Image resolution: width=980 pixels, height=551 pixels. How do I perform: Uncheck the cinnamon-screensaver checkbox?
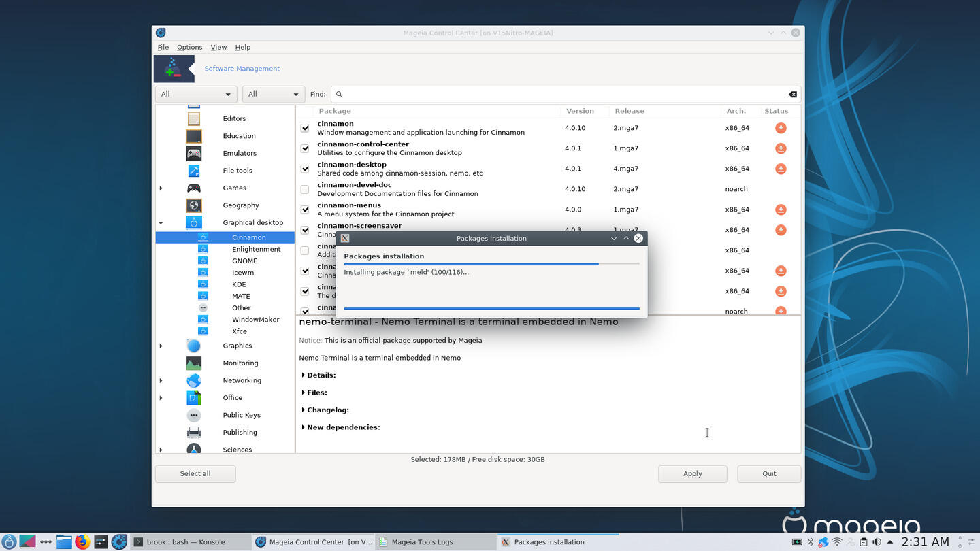(x=305, y=230)
